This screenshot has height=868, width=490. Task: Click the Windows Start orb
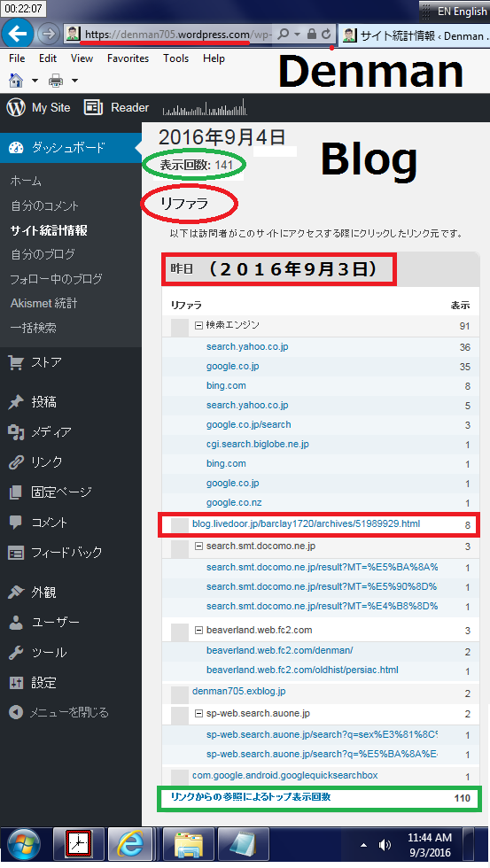(x=23, y=844)
